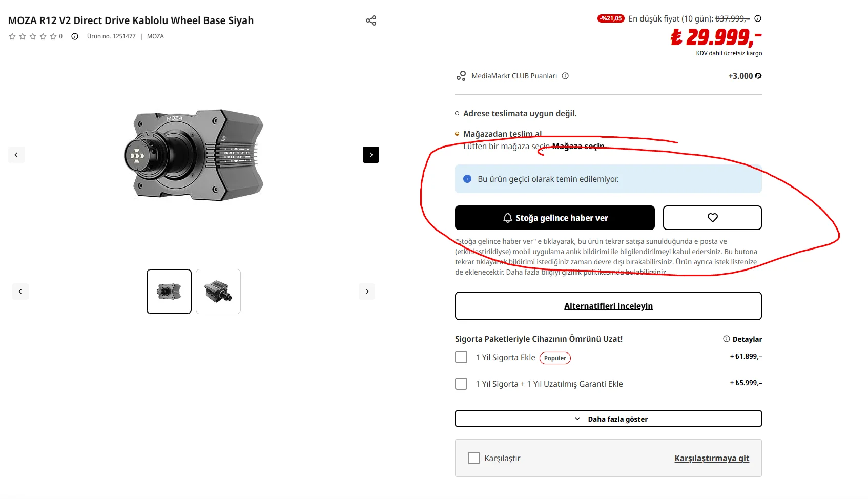Screen dimensions: 868x499
Task: Click the info icon next to star rating
Action: pos(75,36)
